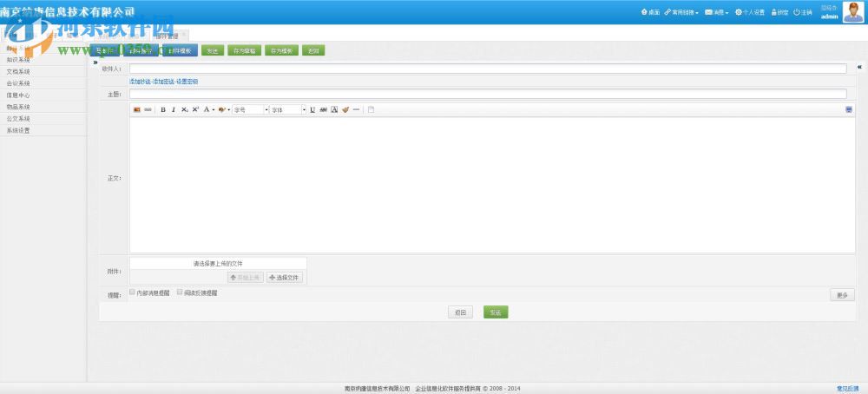Image resolution: width=868 pixels, height=394 pixels.
Task: Enable 内部消息提醒 checkbox
Action: point(132,292)
